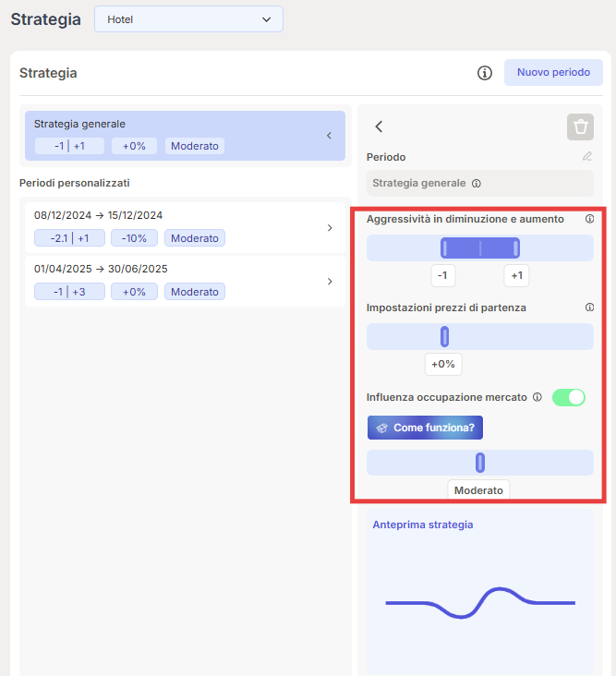Click the info icon beside Nuovo periodo
Image resolution: width=616 pixels, height=676 pixels.
click(x=485, y=73)
